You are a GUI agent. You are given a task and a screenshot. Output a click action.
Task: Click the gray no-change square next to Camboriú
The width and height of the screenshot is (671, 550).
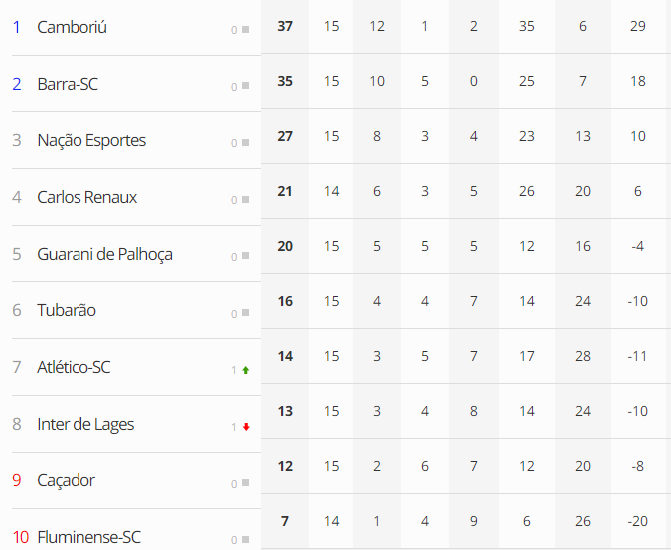click(x=246, y=30)
